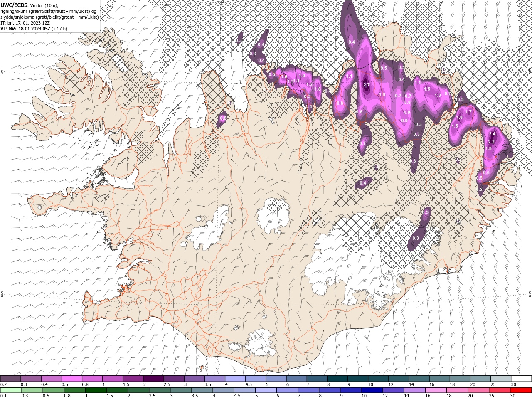Pick the lower legend swatch labeled 9

tap(351, 390)
